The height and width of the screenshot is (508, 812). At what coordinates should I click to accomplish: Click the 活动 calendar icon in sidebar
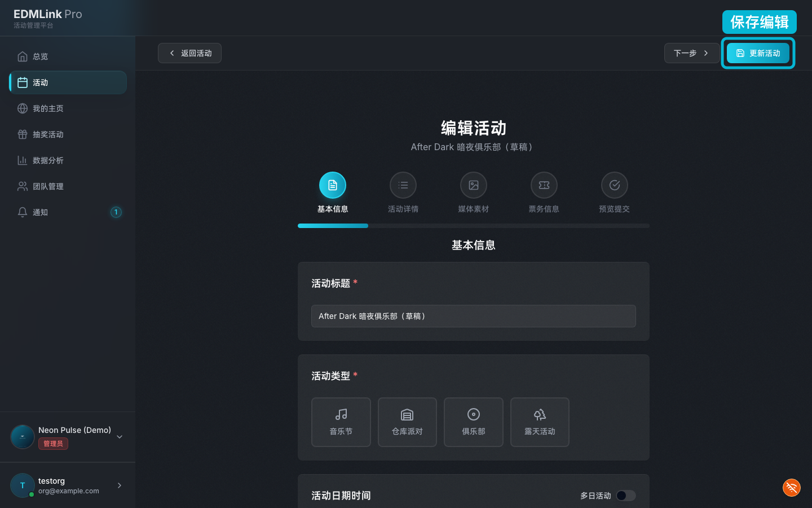23,82
